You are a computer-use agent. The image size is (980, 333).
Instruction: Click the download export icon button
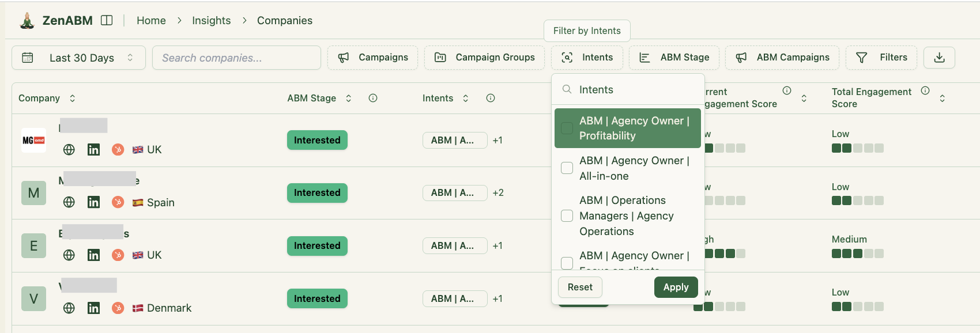(939, 58)
